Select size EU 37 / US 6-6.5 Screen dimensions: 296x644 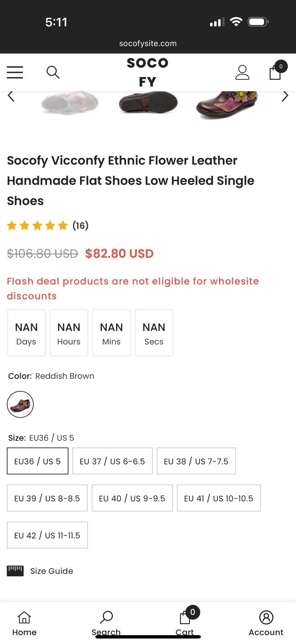pos(112,461)
